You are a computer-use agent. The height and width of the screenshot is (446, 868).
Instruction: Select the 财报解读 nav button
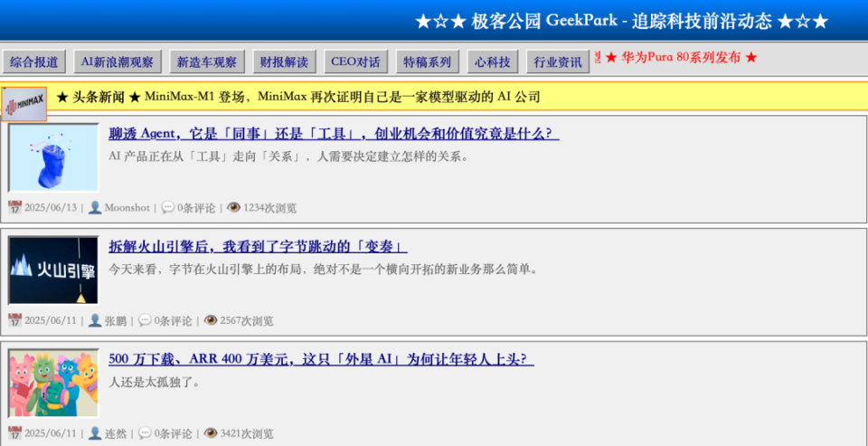(x=284, y=62)
